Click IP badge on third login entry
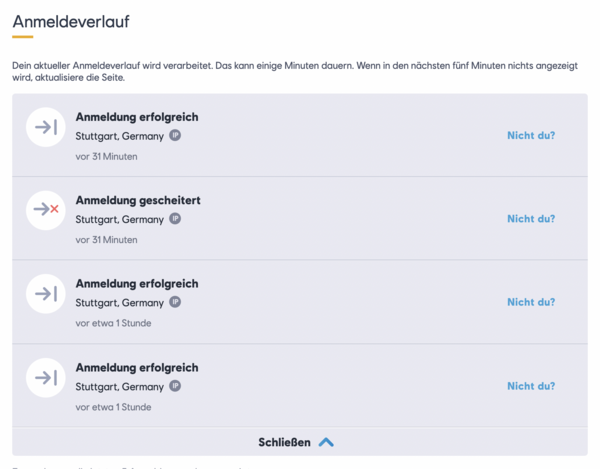 (x=175, y=302)
